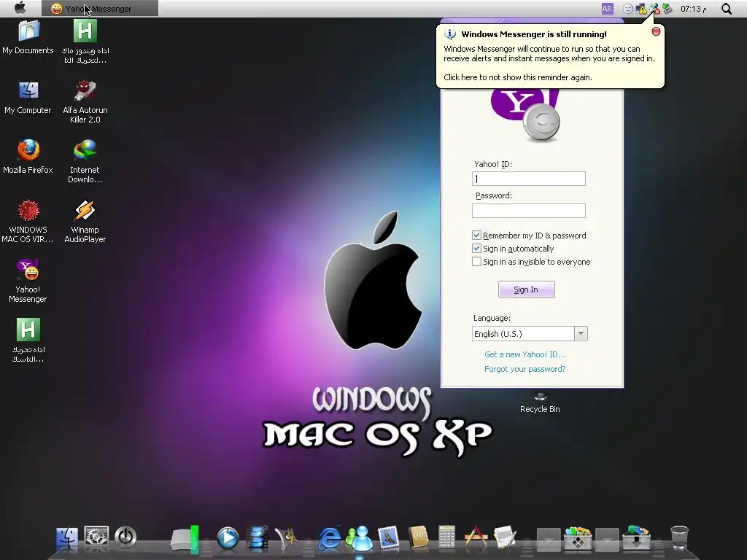The height and width of the screenshot is (560, 747).
Task: Click the power button icon in the dock
Action: (125, 537)
